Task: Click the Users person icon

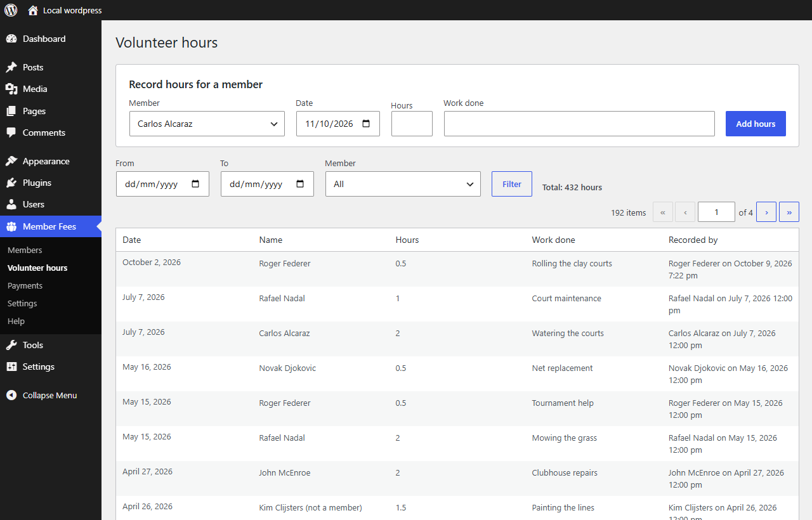Action: [x=11, y=204]
